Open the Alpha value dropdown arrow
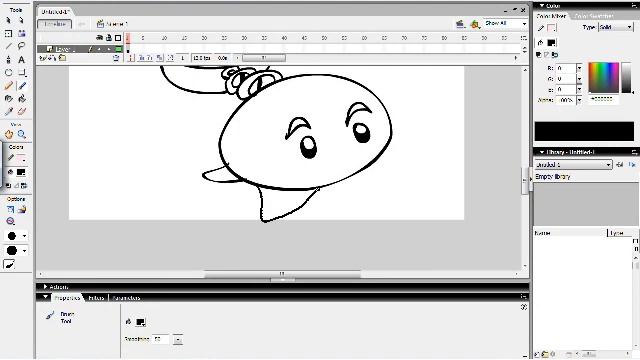 click(579, 100)
